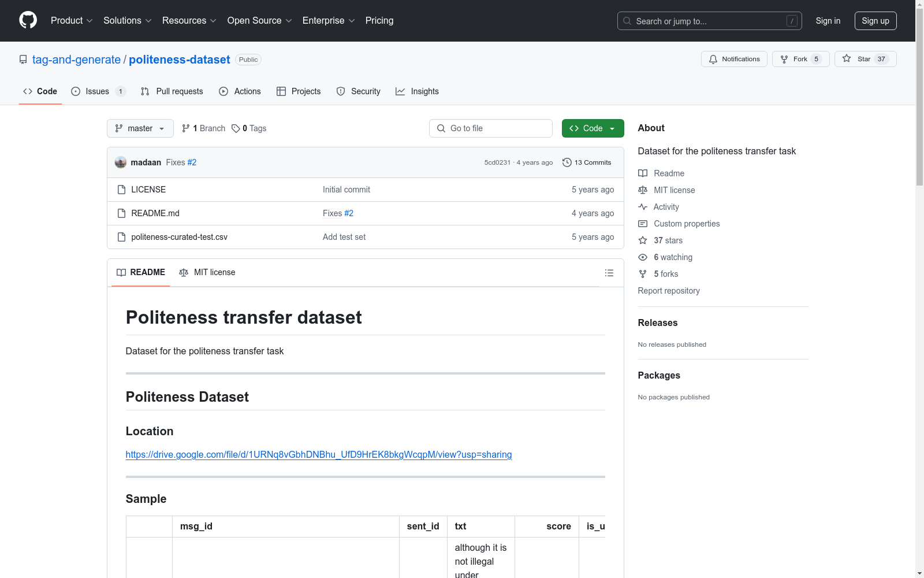
Task: Open the green Code dropdown button
Action: [593, 128]
